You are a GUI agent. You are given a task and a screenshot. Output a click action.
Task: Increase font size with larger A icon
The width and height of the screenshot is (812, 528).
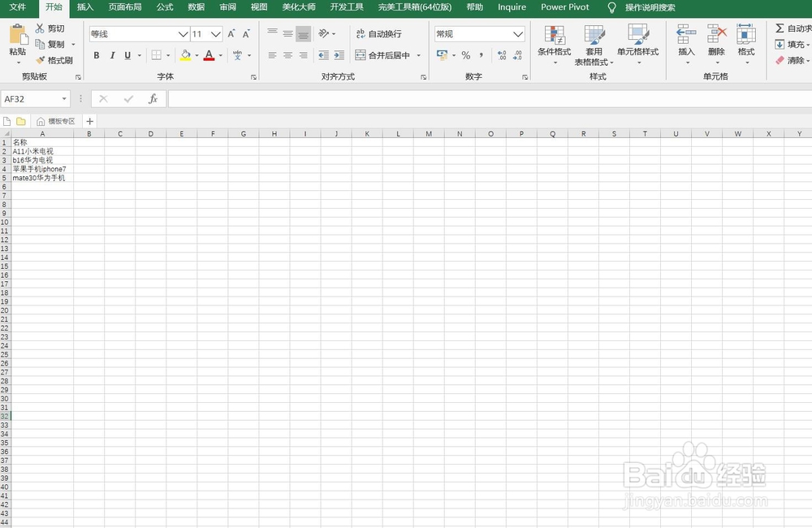coord(231,33)
